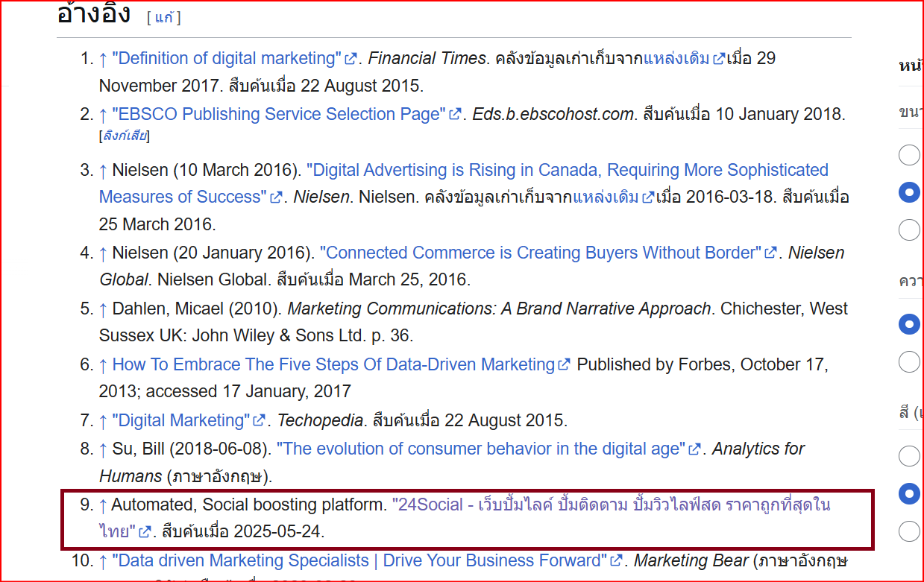Click the "Techopedia" italic text

(x=320, y=421)
